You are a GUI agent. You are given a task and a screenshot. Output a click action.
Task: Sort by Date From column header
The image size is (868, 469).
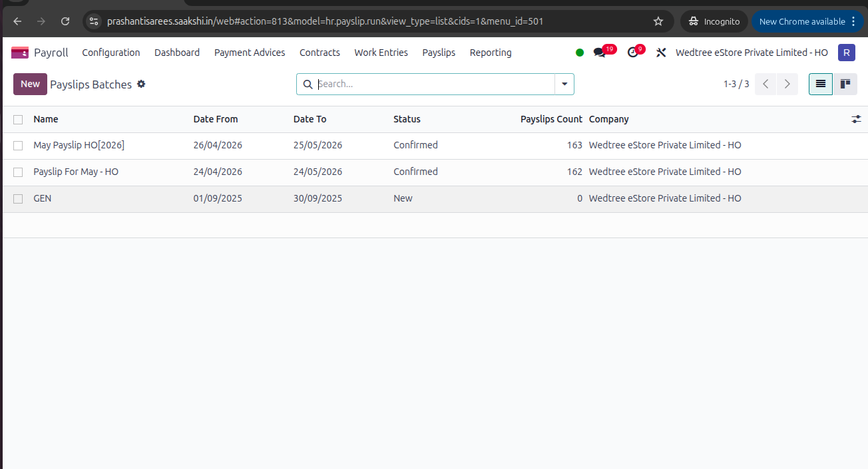tap(216, 119)
